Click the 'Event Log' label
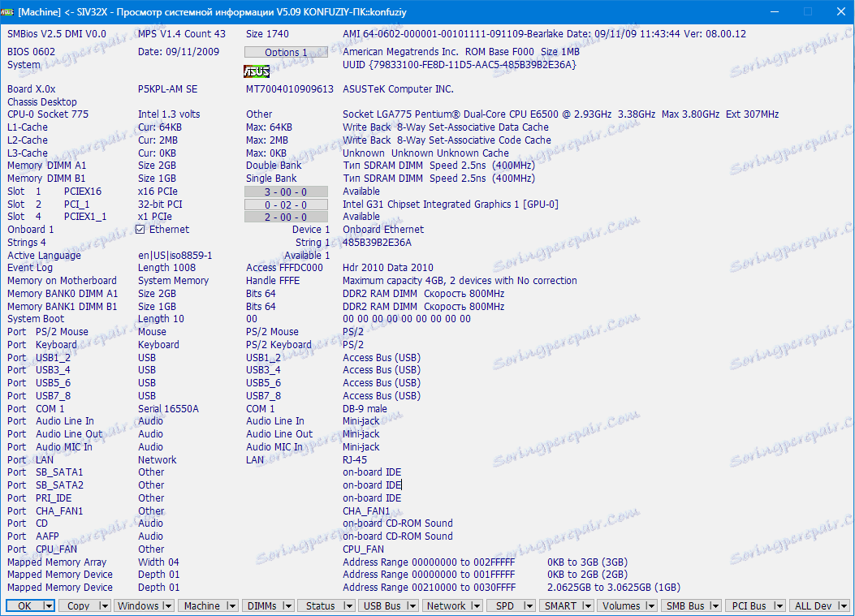The image size is (855, 616). coord(30,268)
